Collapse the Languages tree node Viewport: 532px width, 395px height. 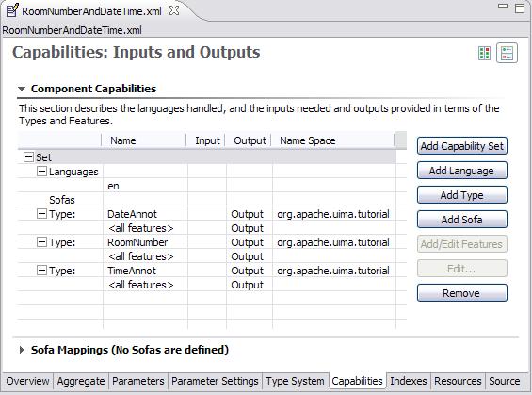pyautogui.click(x=41, y=172)
